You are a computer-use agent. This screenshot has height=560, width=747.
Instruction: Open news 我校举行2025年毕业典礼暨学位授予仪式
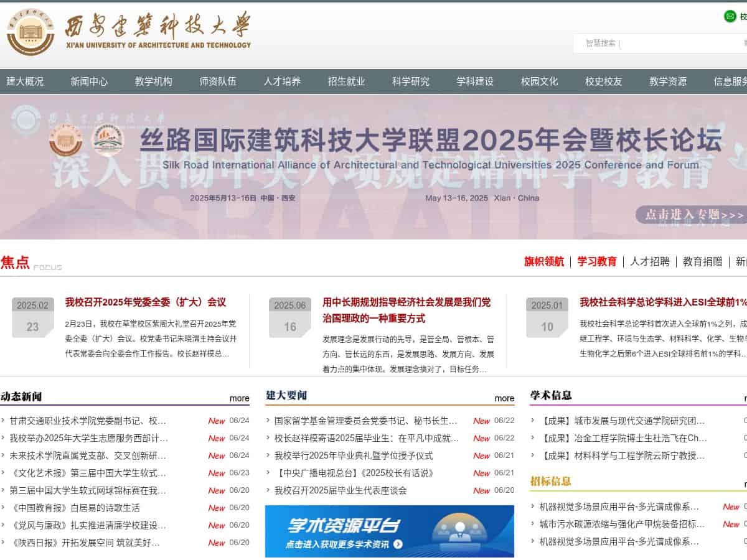point(354,455)
